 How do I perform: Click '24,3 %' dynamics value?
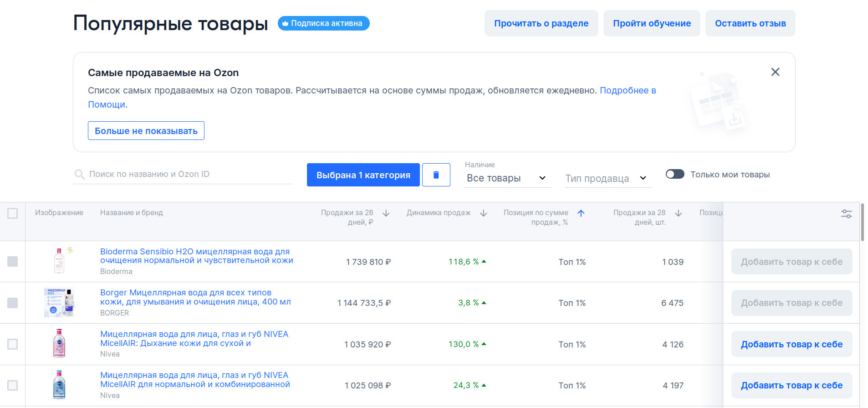[466, 385]
